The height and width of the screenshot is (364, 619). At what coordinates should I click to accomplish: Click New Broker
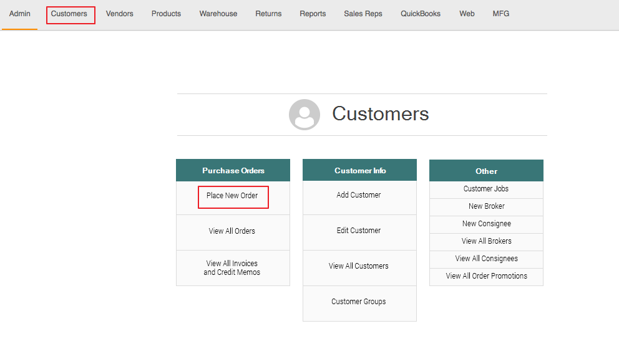click(x=486, y=206)
